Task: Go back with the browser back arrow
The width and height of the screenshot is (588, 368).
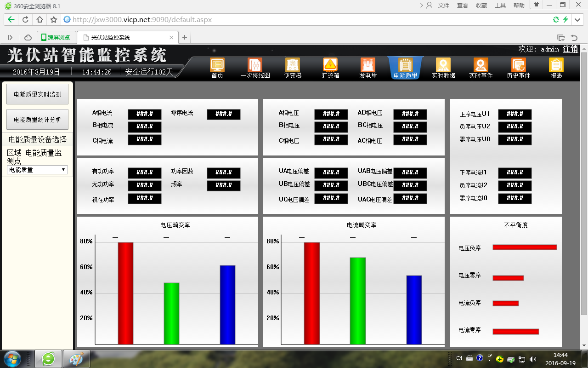Action: point(11,20)
